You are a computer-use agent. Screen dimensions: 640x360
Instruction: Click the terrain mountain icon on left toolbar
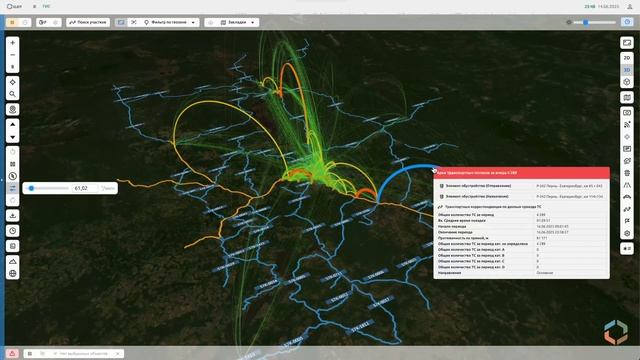point(13,261)
